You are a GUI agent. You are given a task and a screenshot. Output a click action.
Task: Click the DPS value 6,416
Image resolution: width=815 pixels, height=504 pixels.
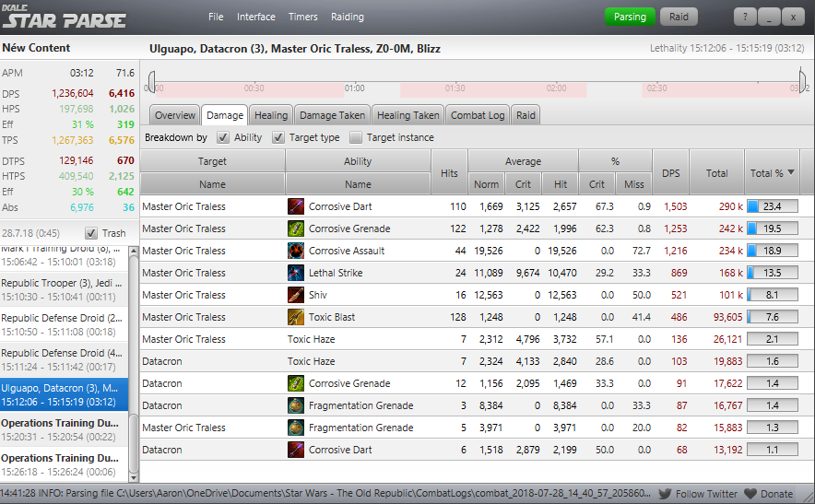point(121,94)
